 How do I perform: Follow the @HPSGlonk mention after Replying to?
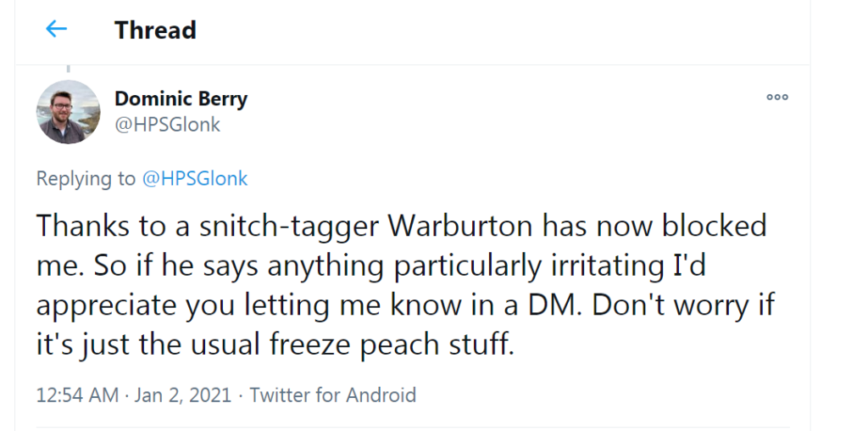[194, 179]
